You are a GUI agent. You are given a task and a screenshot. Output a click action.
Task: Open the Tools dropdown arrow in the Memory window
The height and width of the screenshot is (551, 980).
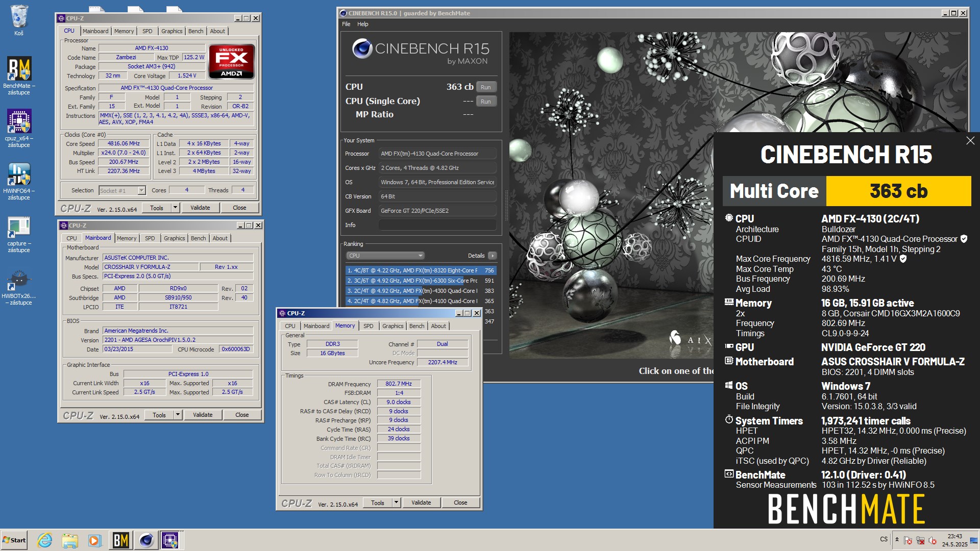pos(396,503)
